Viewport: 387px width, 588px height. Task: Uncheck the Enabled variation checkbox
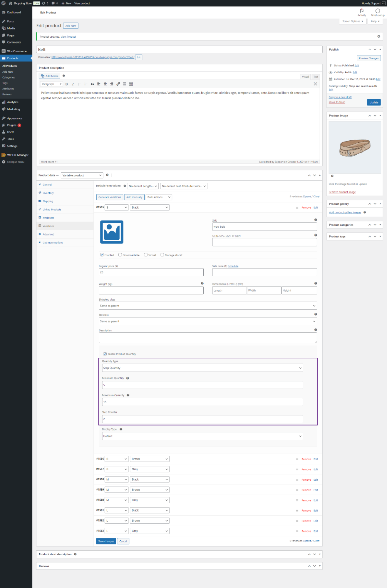pyautogui.click(x=102, y=255)
